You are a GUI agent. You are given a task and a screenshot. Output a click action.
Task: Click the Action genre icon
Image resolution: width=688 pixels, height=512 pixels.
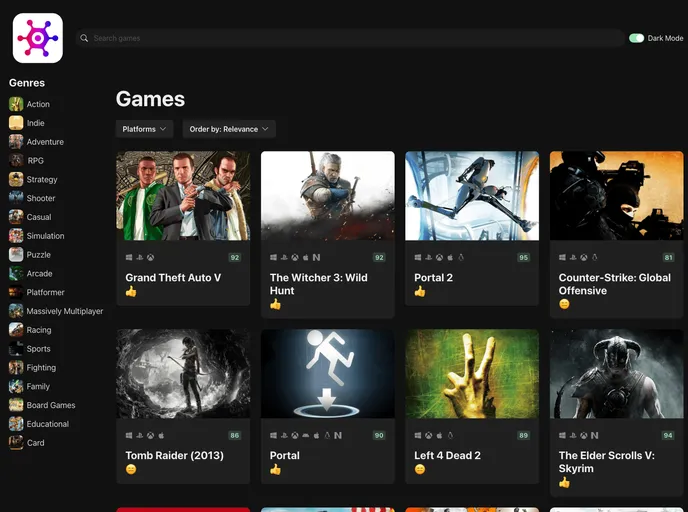(16, 104)
